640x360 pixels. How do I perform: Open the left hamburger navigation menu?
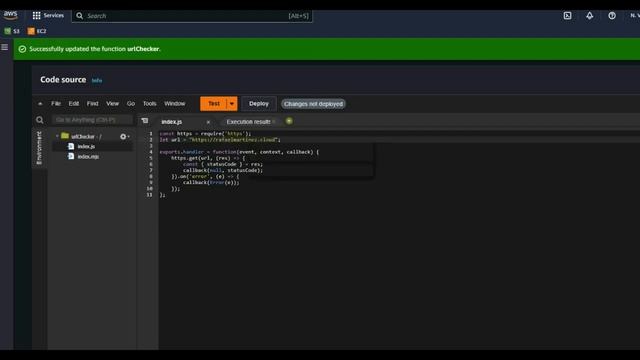click(4, 47)
